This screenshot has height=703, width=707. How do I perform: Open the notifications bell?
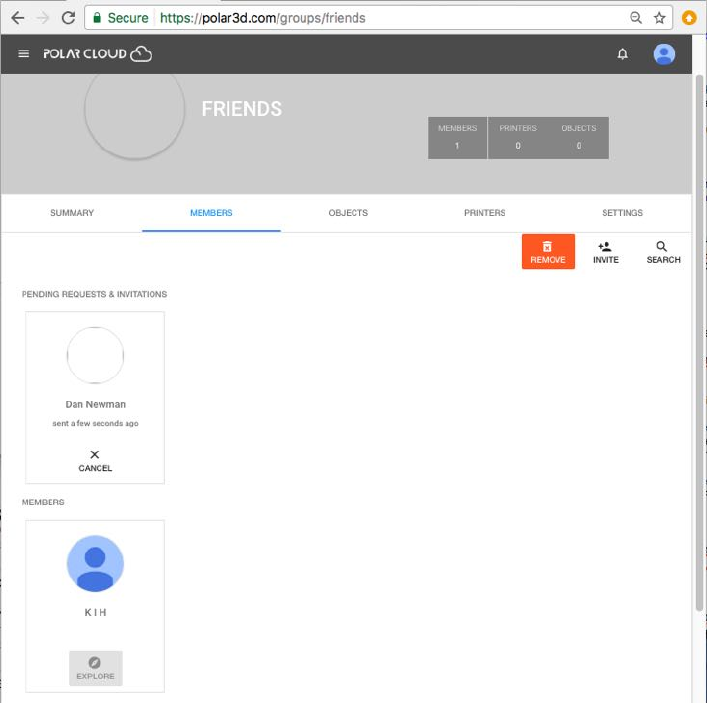tap(622, 54)
